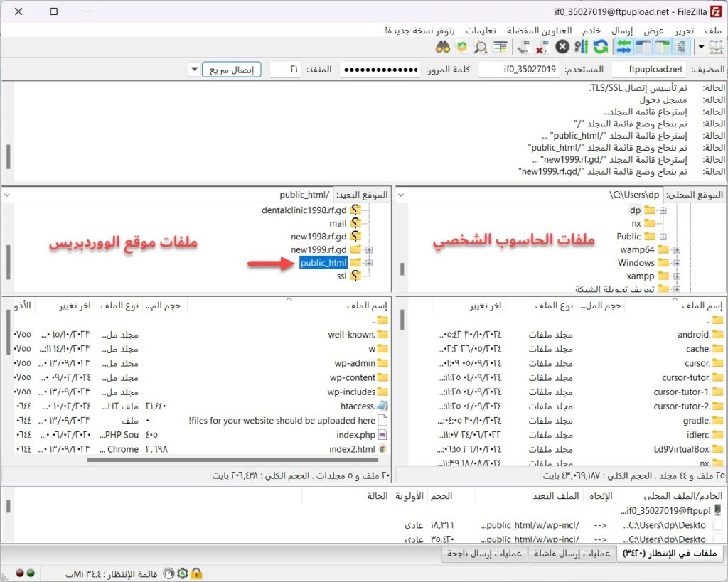Click the host field with ftpupload.net

click(649, 70)
